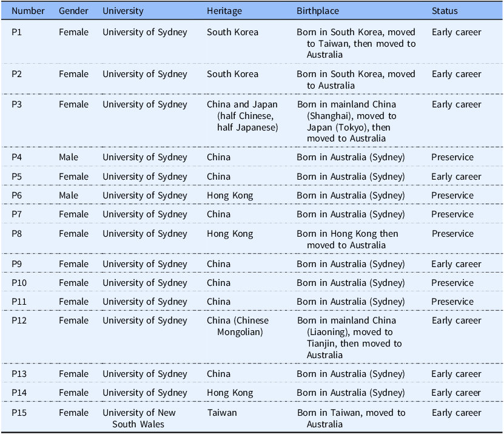
Task: Click P8 birthplace cell about Hong Kong
Action: [x=348, y=239]
